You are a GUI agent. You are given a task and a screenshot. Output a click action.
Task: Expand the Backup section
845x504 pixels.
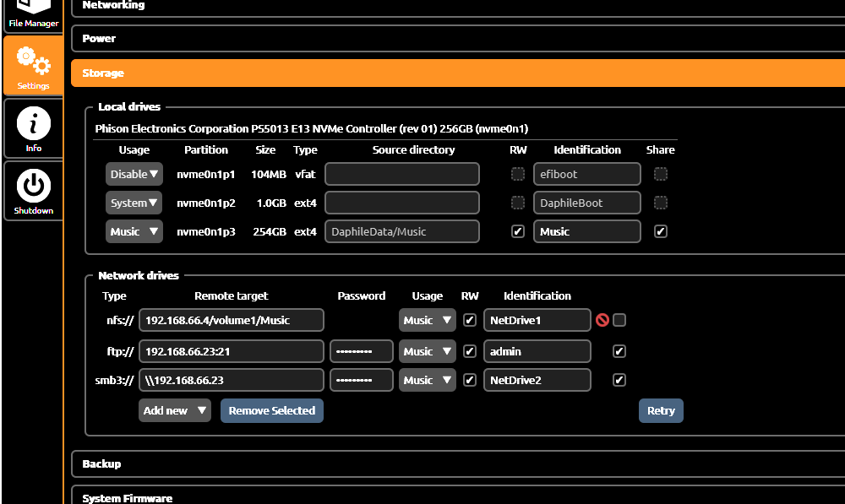tap(458, 464)
